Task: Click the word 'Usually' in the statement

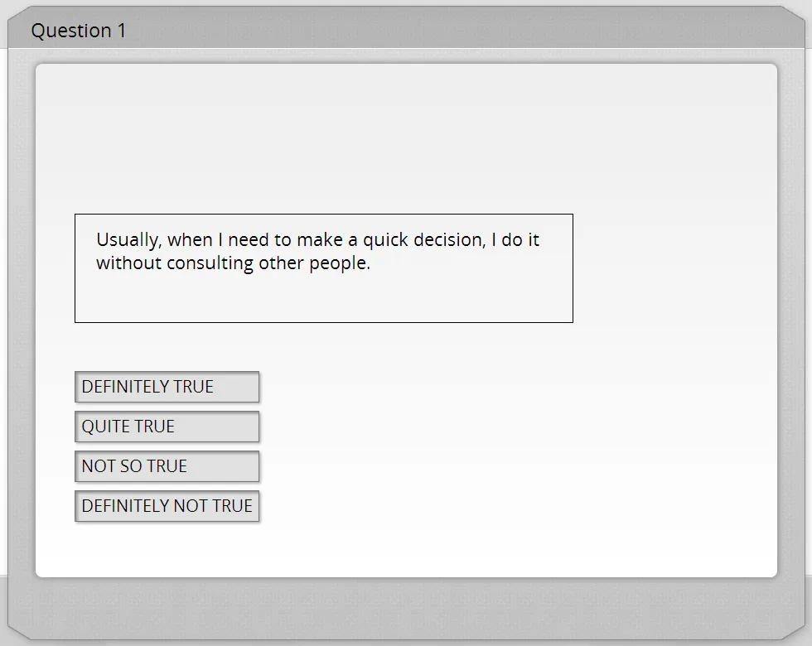Action: point(127,239)
